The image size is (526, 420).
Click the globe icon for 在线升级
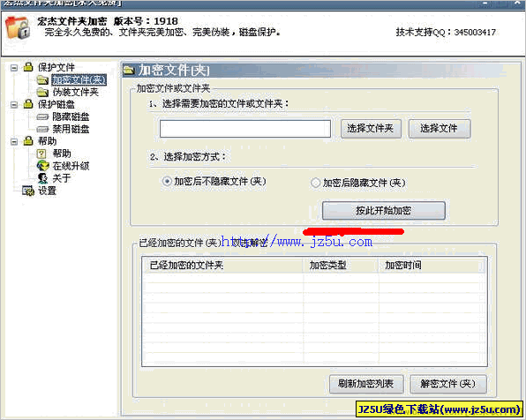[x=42, y=166]
